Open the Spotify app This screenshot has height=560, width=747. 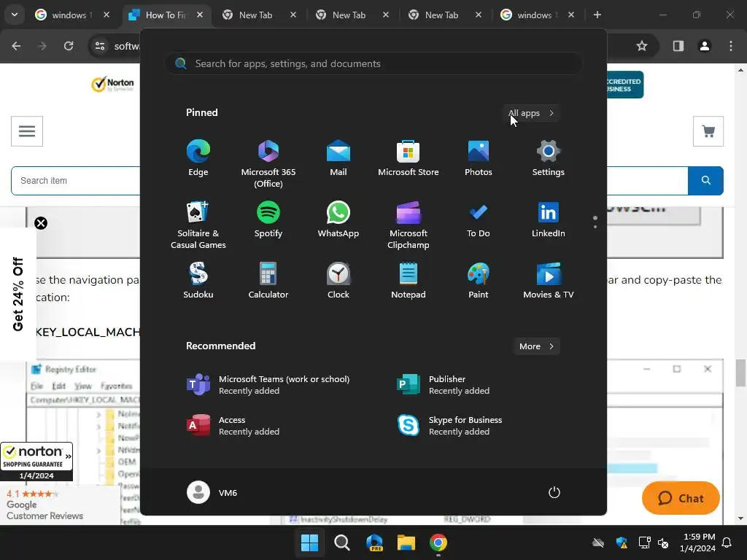click(268, 219)
